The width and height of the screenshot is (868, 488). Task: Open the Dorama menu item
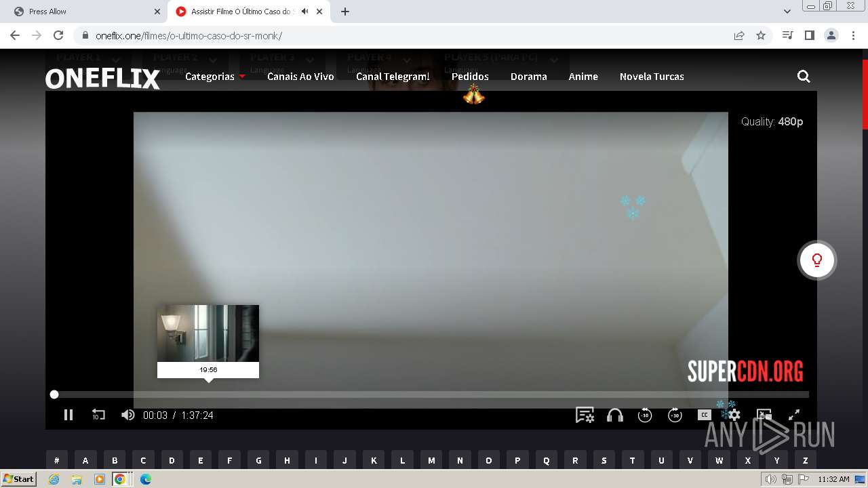(529, 77)
